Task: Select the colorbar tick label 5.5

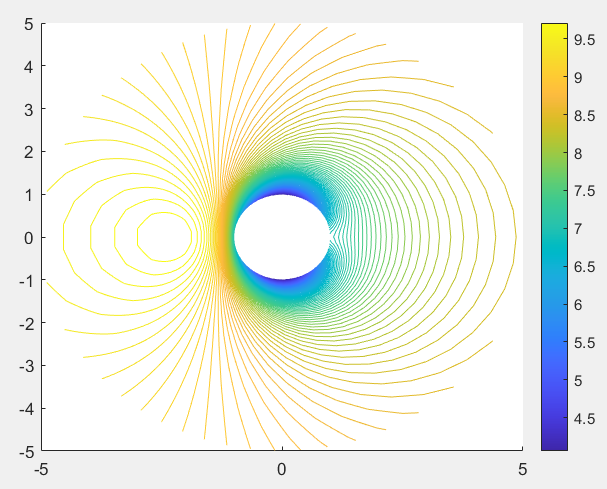Action: coord(584,343)
